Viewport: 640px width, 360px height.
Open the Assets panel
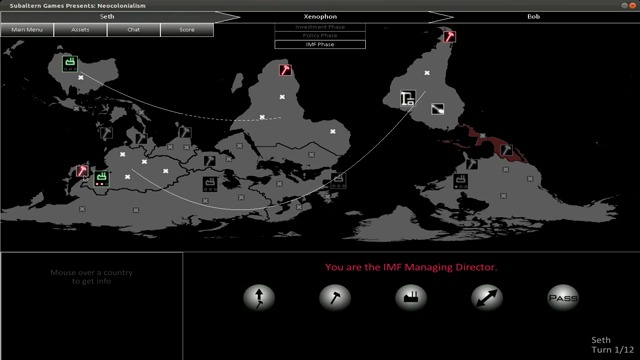(x=80, y=30)
